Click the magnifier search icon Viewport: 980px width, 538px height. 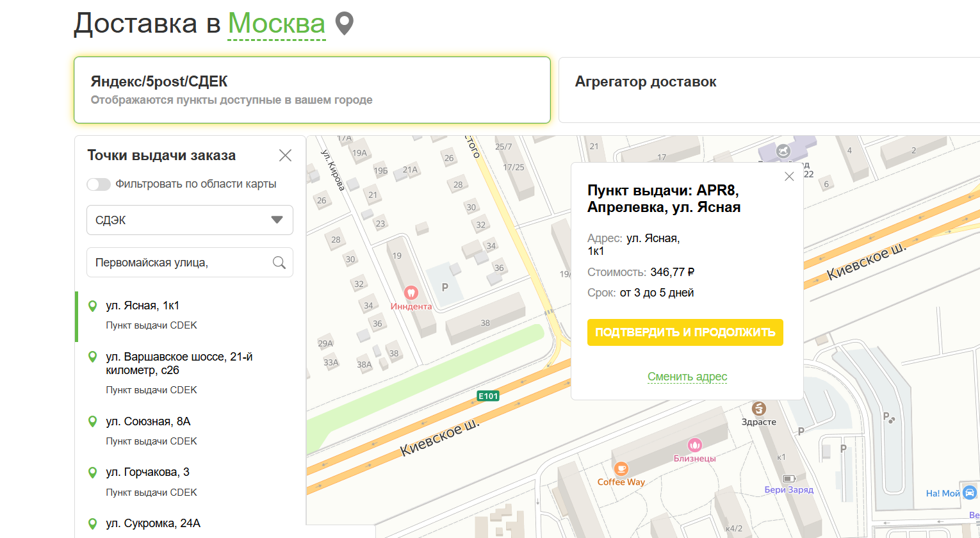(279, 263)
